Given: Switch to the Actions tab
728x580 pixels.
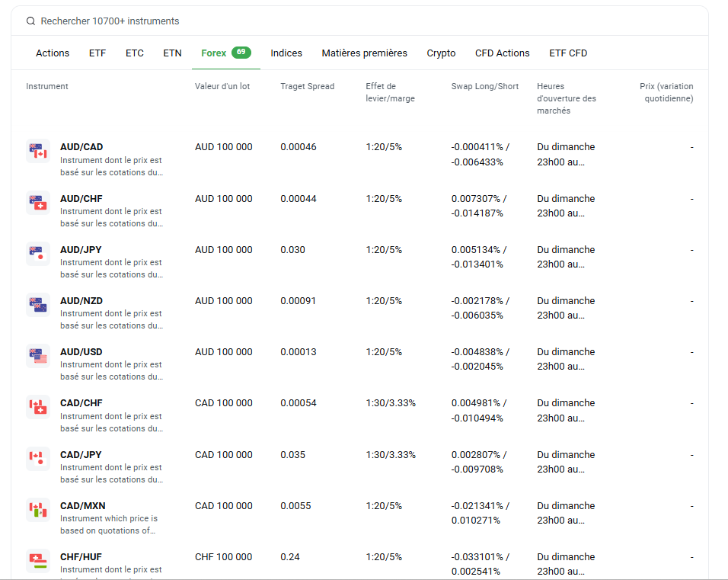Looking at the screenshot, I should (53, 53).
